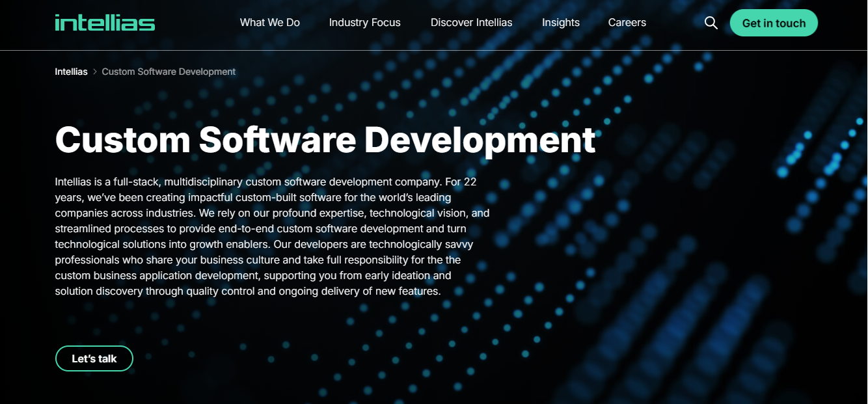Click the line starting "technological solutions into growth"
The height and width of the screenshot is (404, 868).
point(264,244)
